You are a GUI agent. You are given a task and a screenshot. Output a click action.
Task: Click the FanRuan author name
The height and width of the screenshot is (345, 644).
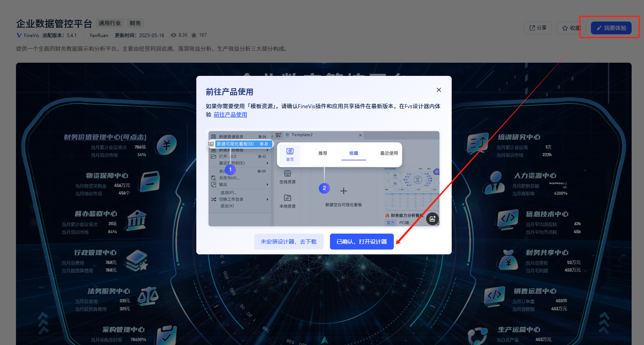coord(99,35)
